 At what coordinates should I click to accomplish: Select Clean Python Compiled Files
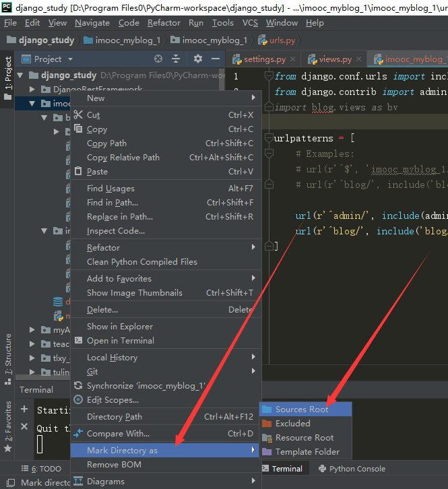click(x=166, y=261)
